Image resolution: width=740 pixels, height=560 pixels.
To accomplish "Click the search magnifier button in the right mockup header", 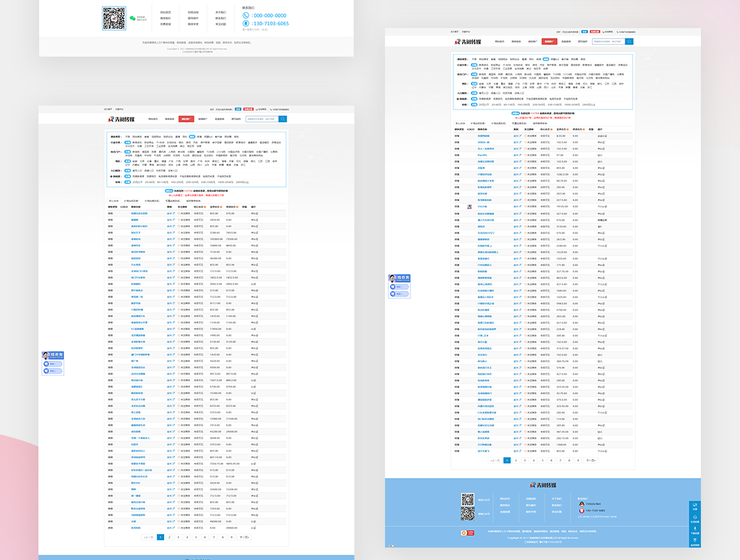I will coord(629,42).
